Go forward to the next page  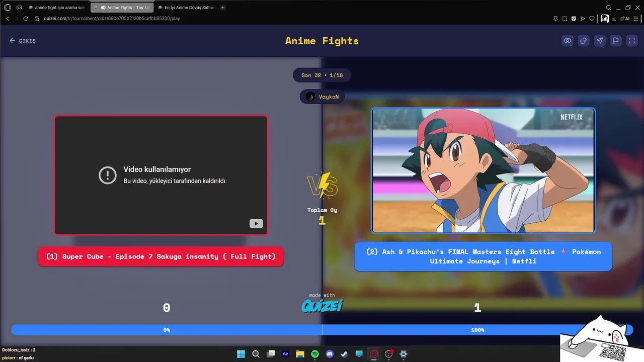tap(16, 19)
